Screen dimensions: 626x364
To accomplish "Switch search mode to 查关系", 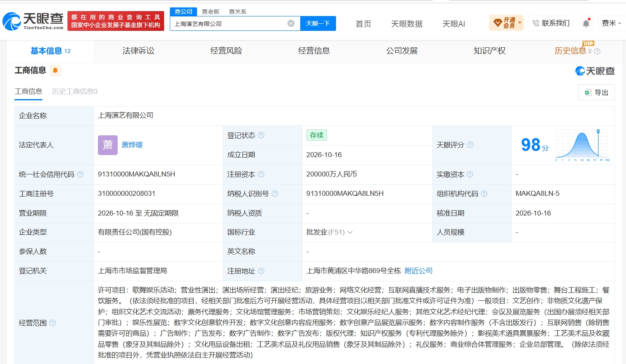I will (x=238, y=12).
